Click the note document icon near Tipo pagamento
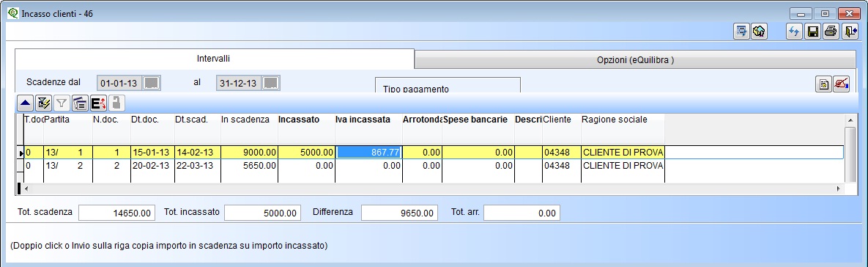Image resolution: width=868 pixels, height=267 pixels. pos(824,84)
